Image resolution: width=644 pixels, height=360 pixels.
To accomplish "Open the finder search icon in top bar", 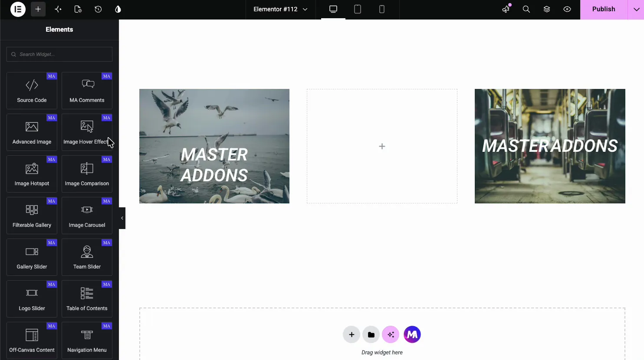I will pyautogui.click(x=526, y=9).
